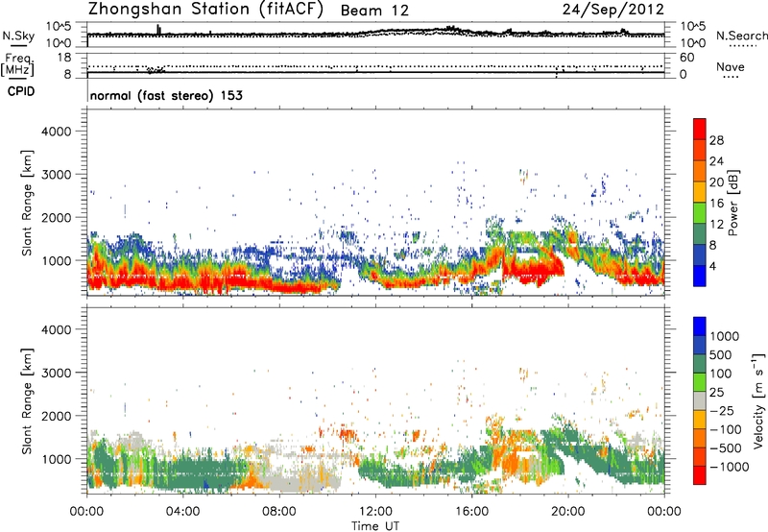This screenshot has height=532, width=768.
Task: Click the power panel 'Slant Range [km]' label
Action: click(x=27, y=203)
